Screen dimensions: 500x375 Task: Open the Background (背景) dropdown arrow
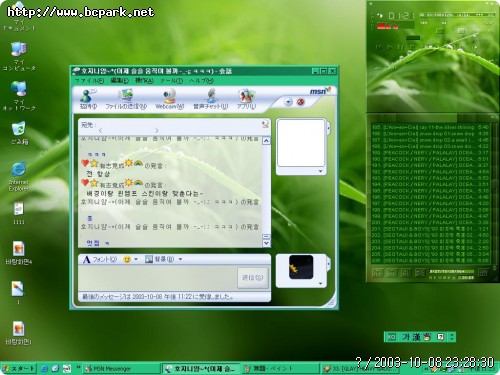[x=180, y=259]
